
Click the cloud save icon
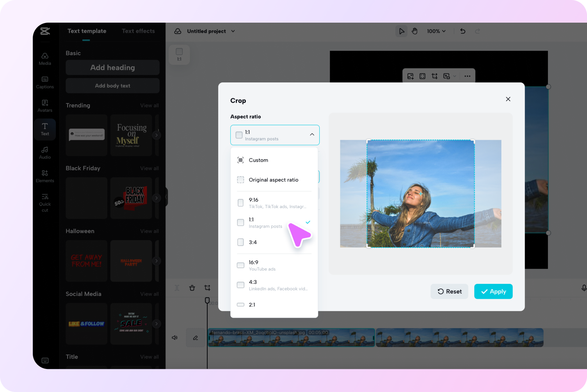coord(178,31)
